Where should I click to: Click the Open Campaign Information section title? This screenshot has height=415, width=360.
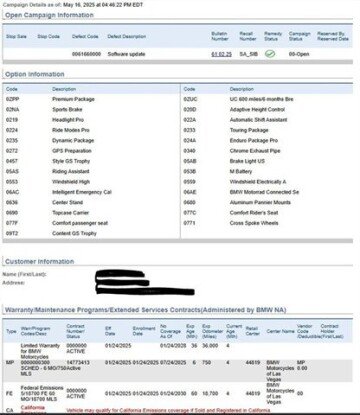49,15
